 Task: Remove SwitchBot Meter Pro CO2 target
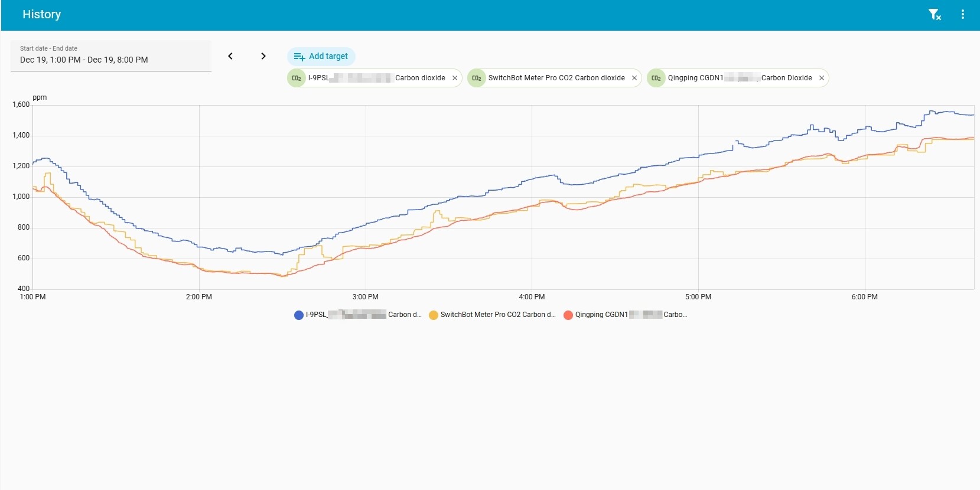tap(634, 78)
